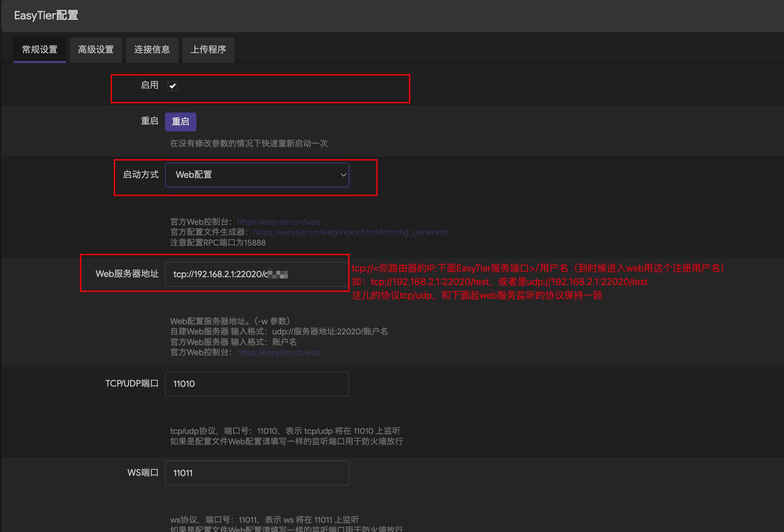The image size is (784, 532).
Task: Click the chevron icon on the Web配置 selector
Action: coord(343,175)
